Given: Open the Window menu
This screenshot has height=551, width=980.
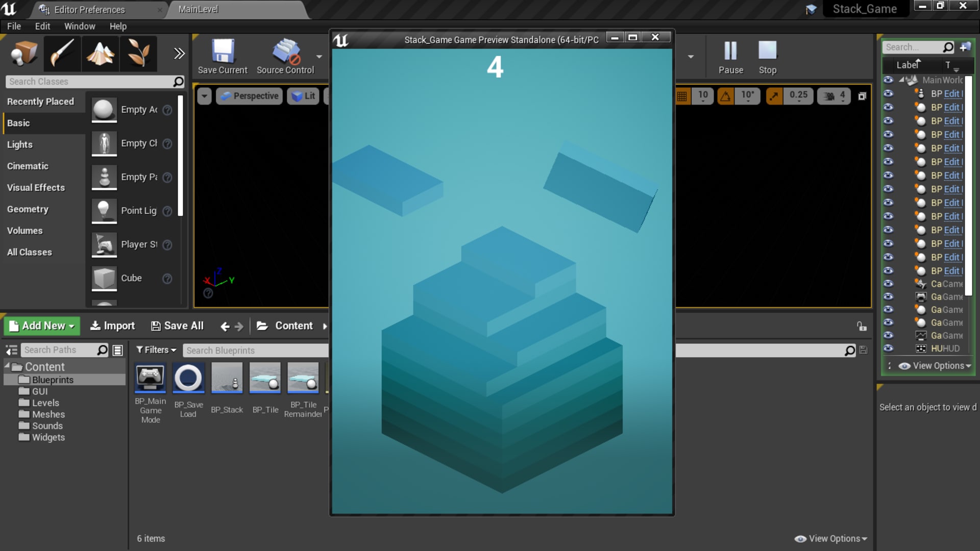Looking at the screenshot, I should click(80, 26).
